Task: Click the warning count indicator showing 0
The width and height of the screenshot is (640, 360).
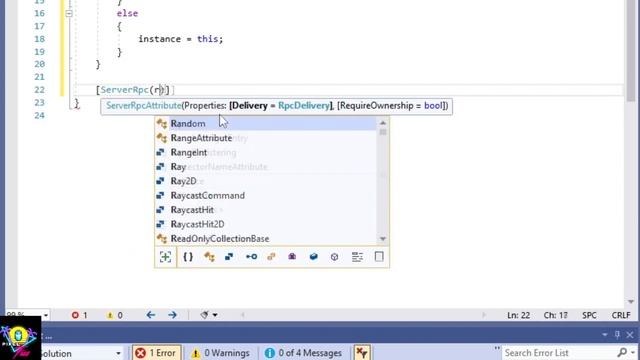Action: coord(114,315)
